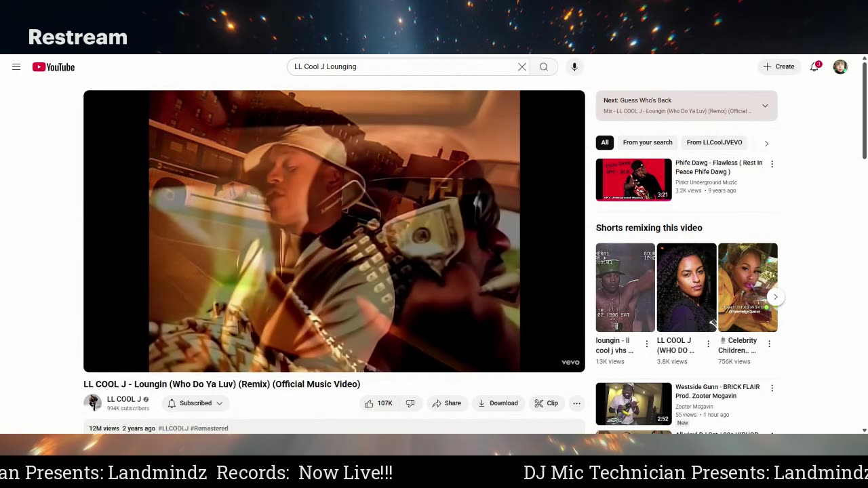Like the video with 107K likes
Viewport: 868px width, 488px height.
(x=378, y=403)
